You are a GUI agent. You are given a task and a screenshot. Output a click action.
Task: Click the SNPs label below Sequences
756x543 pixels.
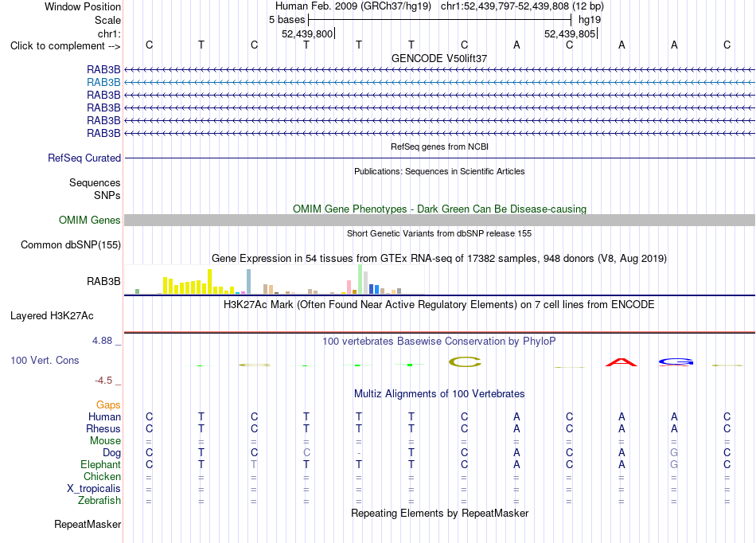[x=107, y=195]
